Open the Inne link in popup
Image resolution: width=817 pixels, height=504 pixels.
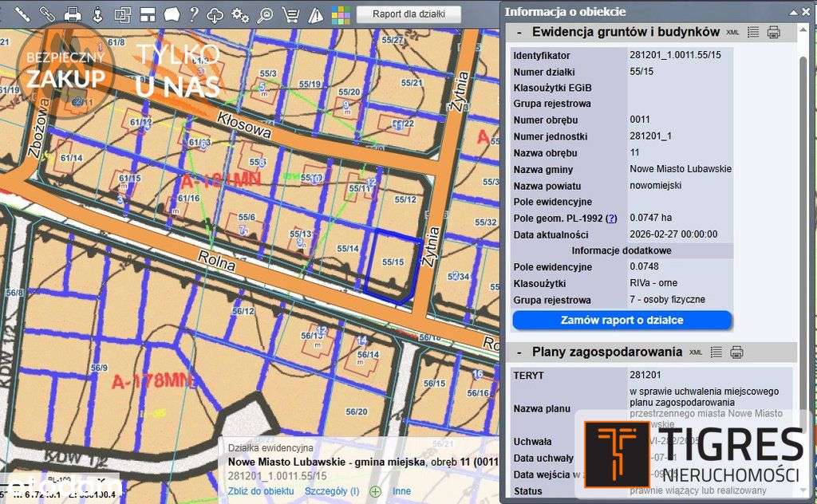point(401,491)
